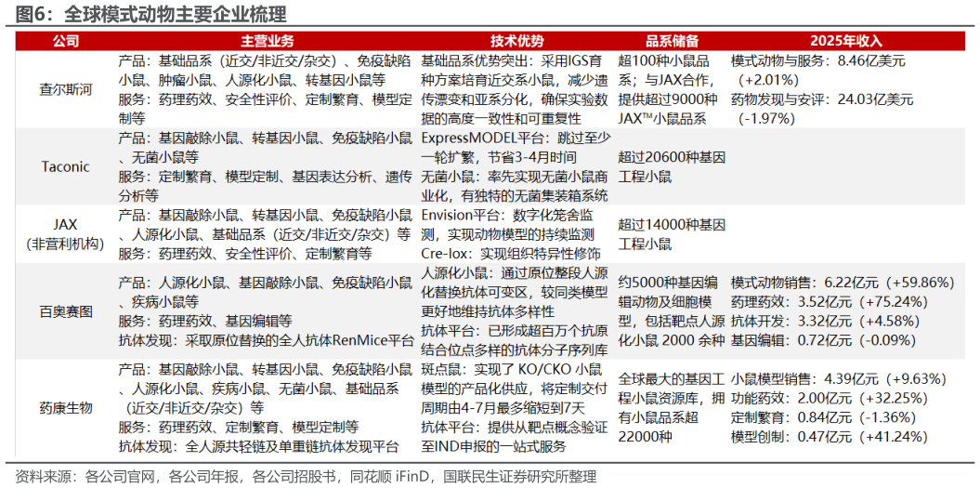This screenshot has height=488, width=980.
Task: Click 服务：药理药效、定制繁育、模型定制等 line
Action: click(238, 428)
